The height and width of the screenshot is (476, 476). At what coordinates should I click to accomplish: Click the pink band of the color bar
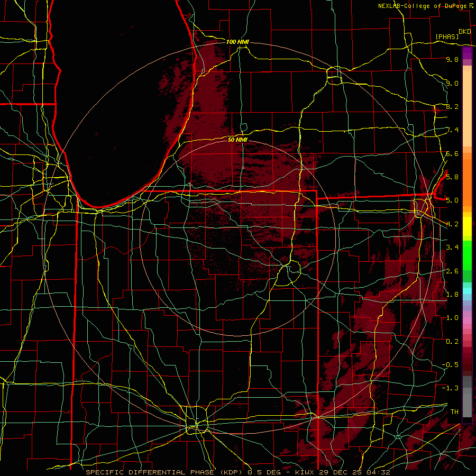[467, 321]
